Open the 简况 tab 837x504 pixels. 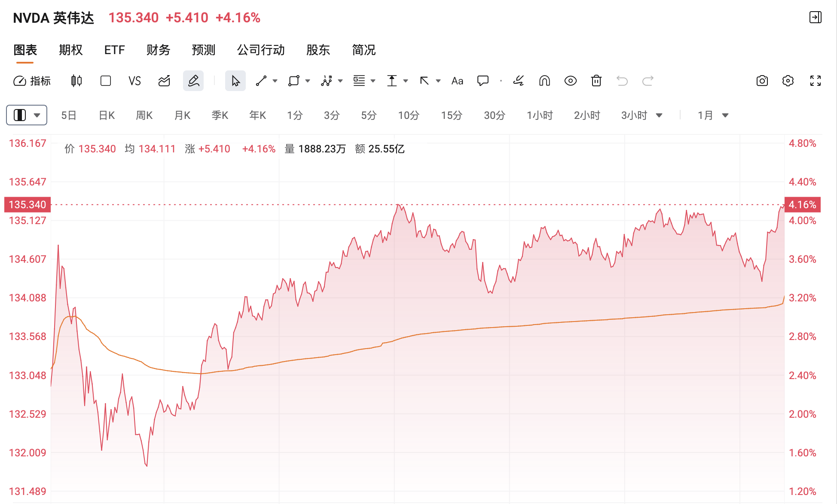click(x=364, y=50)
